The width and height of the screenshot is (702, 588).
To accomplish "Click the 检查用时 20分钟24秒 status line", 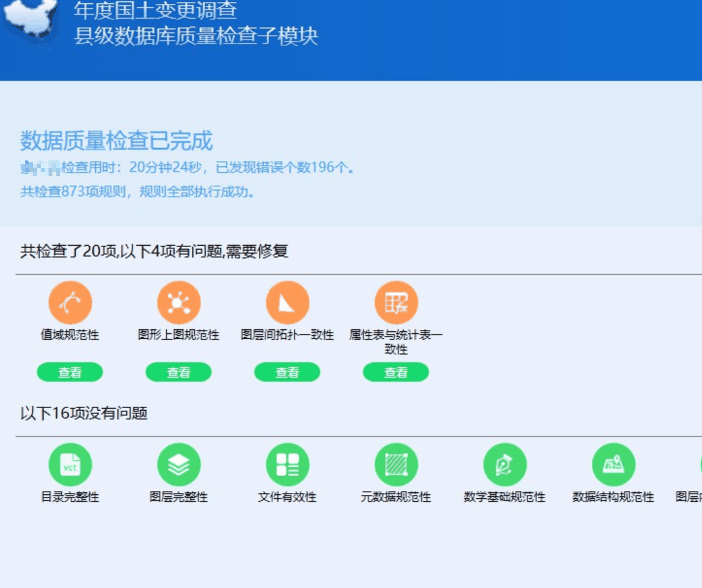I will (x=188, y=168).
